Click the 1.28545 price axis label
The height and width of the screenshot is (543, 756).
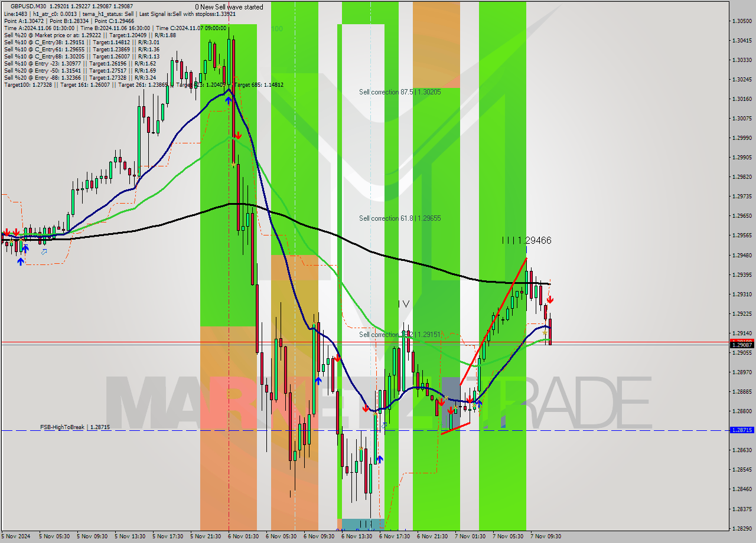click(742, 469)
